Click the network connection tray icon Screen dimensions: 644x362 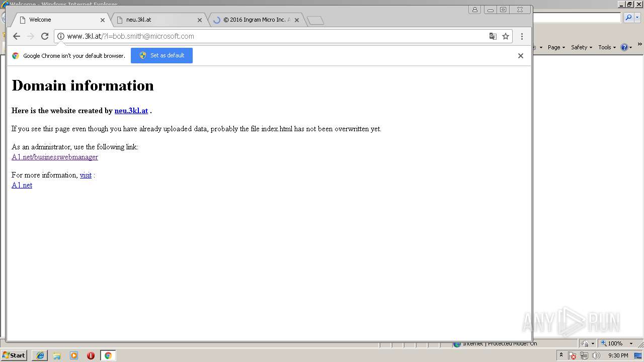point(584,355)
